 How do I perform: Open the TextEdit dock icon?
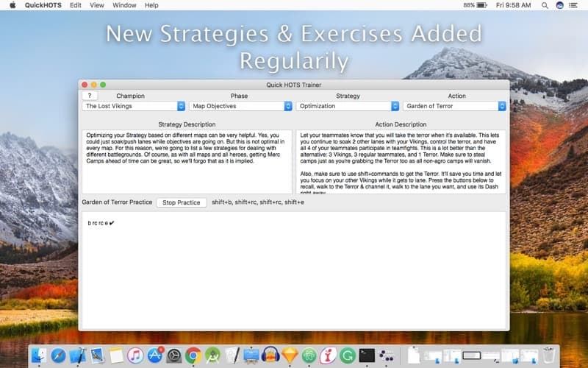[x=232, y=355]
